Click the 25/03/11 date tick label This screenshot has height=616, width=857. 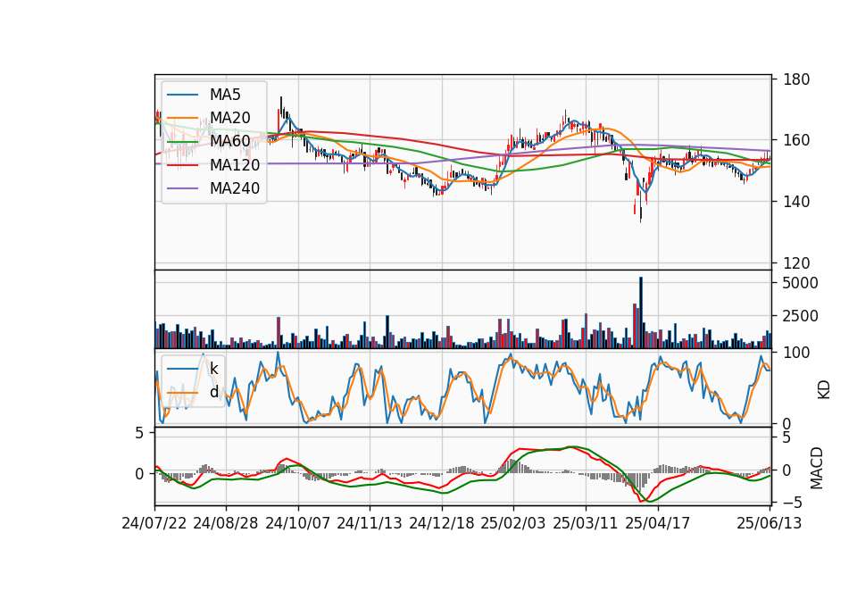(x=586, y=523)
